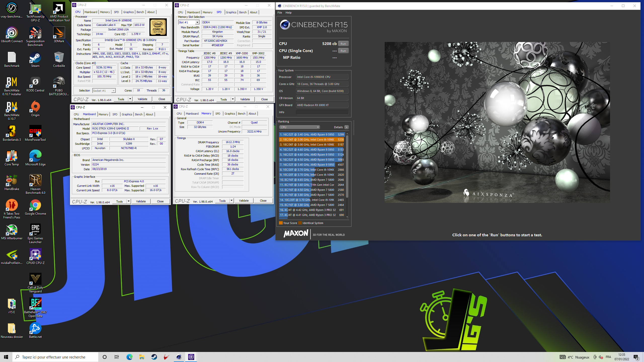This screenshot has height=362, width=644.
Task: Launch Core Temp desktop icon
Action: (12, 158)
